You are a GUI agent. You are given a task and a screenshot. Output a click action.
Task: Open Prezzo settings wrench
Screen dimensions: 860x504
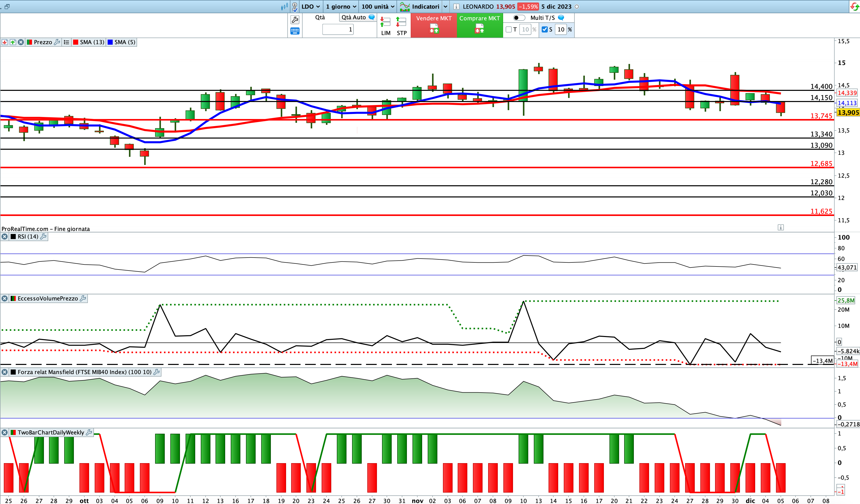[x=57, y=42]
